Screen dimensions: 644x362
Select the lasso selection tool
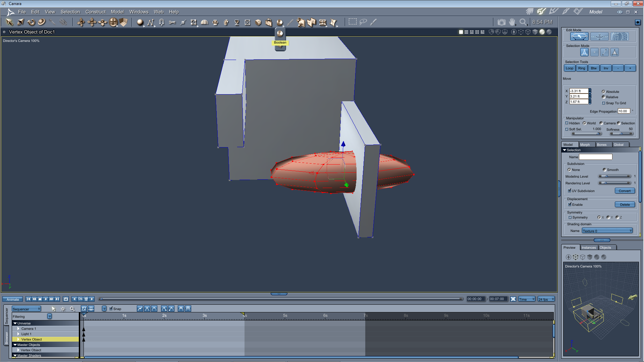click(363, 22)
